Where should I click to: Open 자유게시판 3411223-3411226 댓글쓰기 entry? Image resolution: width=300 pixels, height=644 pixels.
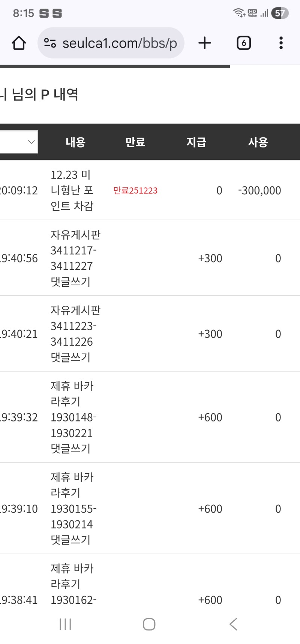75,334
